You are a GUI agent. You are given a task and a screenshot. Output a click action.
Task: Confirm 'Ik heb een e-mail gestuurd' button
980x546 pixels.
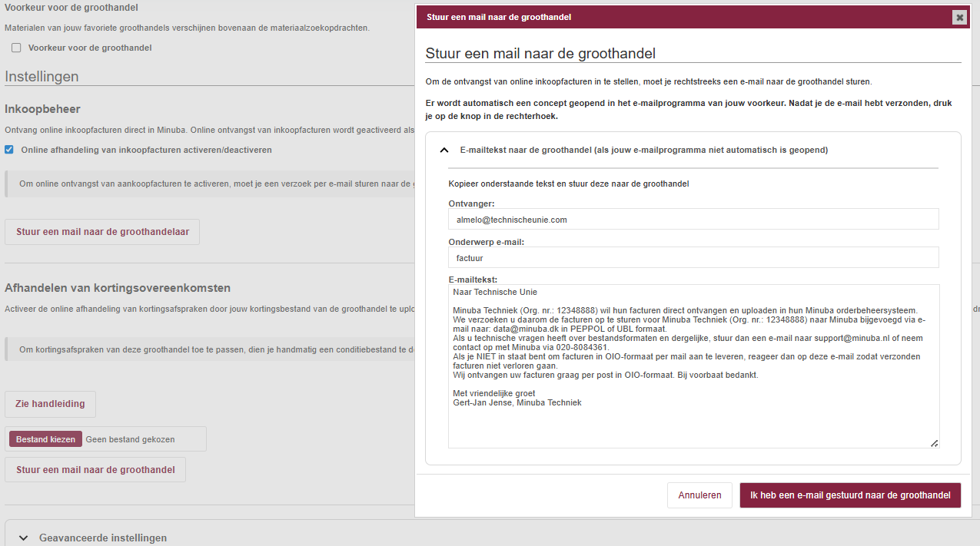850,495
